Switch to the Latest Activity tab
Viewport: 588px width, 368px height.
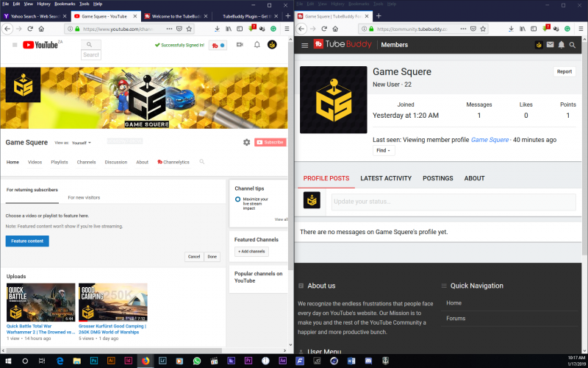(386, 178)
